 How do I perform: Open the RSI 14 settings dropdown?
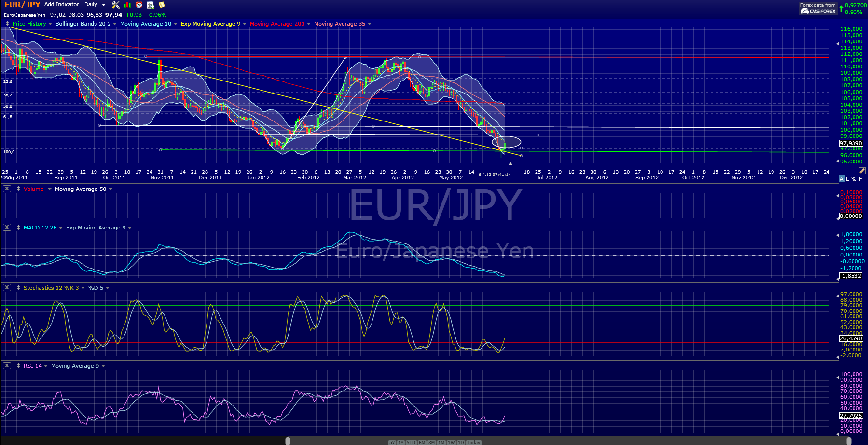46,366
